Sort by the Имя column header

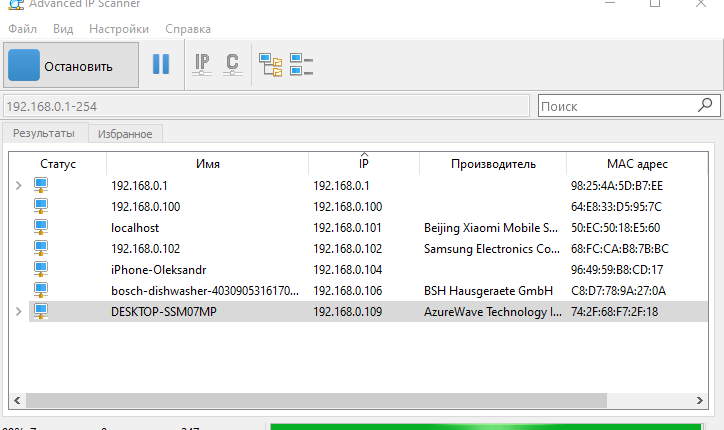208,164
